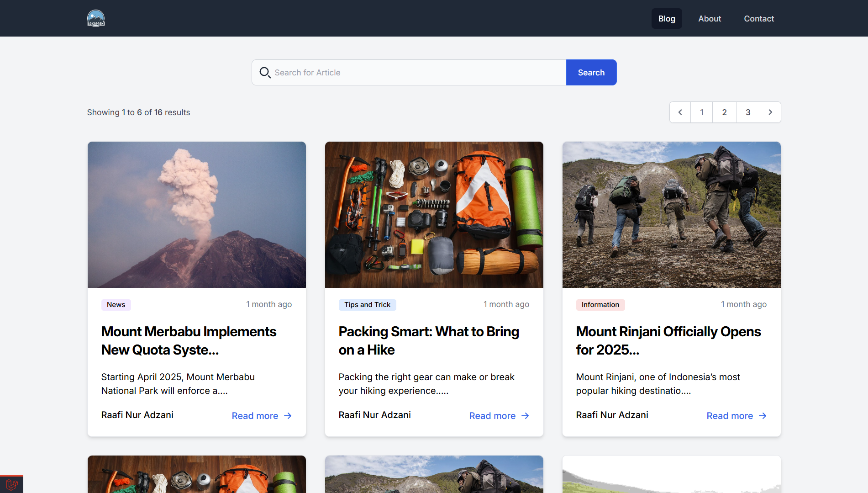
Task: Click the Lokapath logo in the navbar
Action: [96, 18]
